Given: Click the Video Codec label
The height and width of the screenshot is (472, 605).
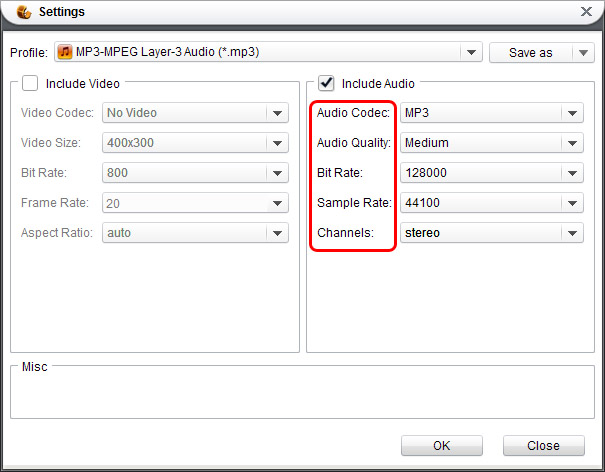Looking at the screenshot, I should (57, 113).
